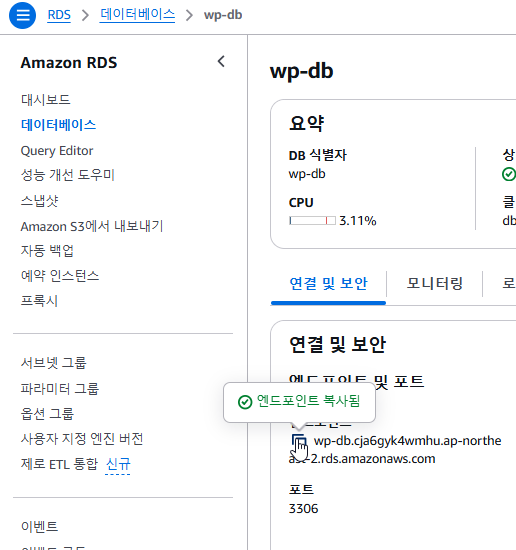Open Amazon S3에서 내보내기

92,226
